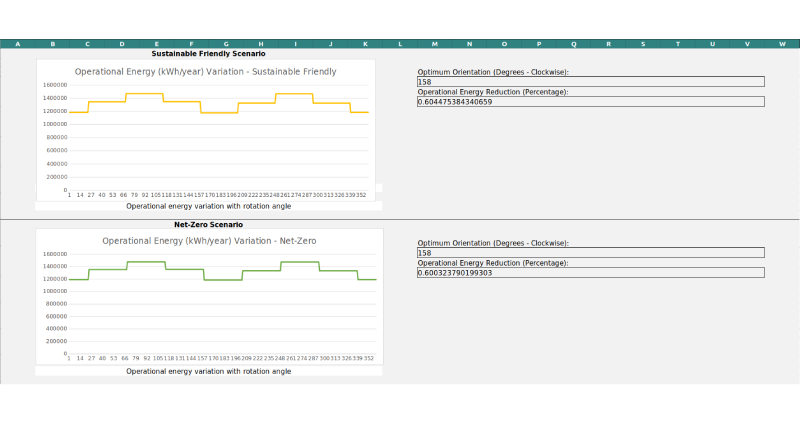Image resolution: width=800 pixels, height=423 pixels.
Task: Select column header M
Action: click(434, 44)
